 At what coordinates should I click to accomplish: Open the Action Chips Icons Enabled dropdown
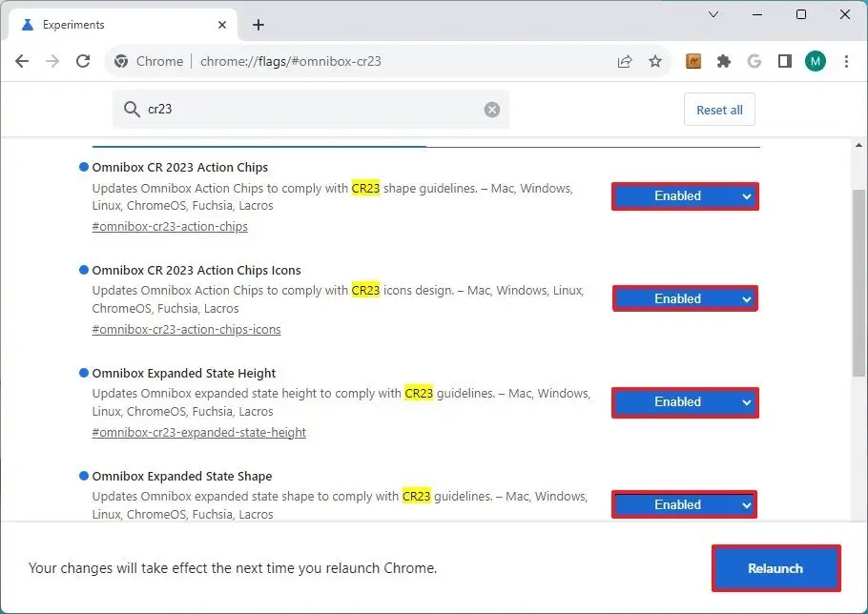(684, 298)
